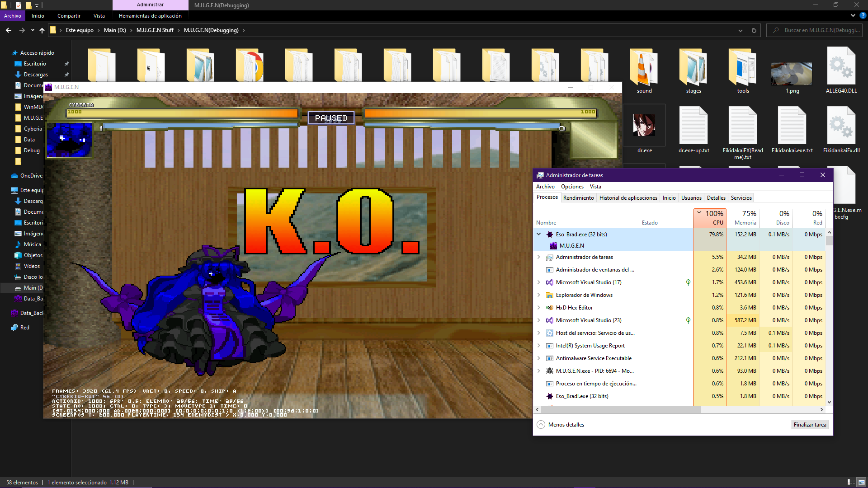This screenshot has width=868, height=488.
Task: Select the dr.exe file icon
Action: pyautogui.click(x=644, y=126)
